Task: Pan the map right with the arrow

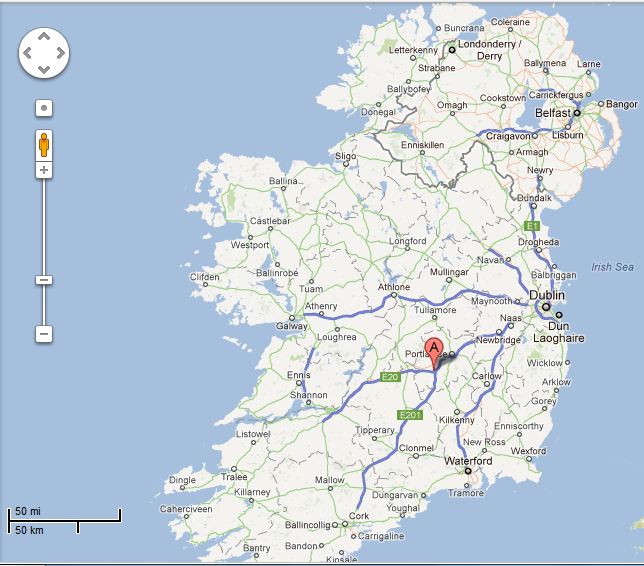Action: (x=61, y=52)
